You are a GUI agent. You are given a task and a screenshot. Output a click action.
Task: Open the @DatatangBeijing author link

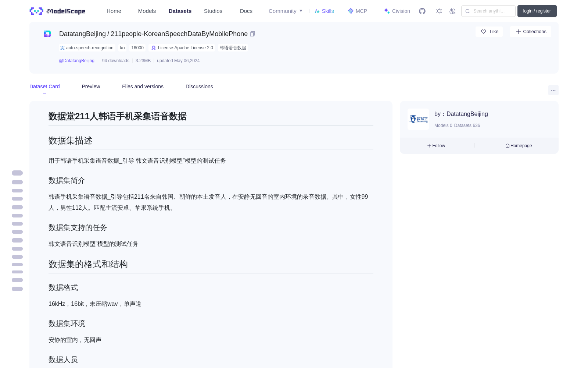[x=76, y=61]
